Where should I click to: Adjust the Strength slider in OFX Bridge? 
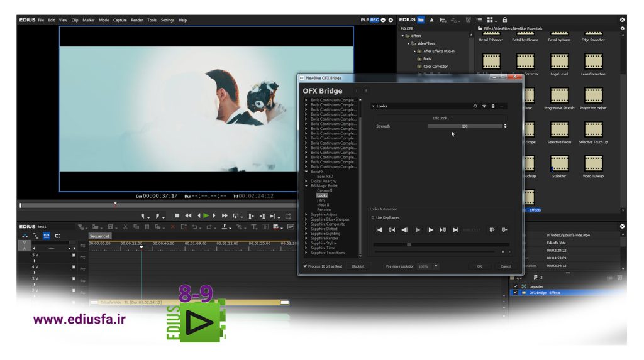tap(465, 126)
